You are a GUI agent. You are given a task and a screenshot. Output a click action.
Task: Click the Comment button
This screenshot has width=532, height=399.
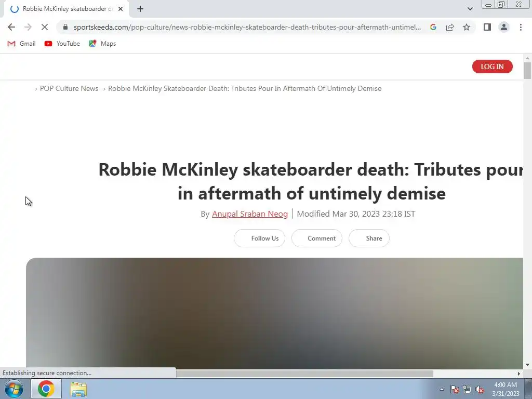(x=317, y=238)
